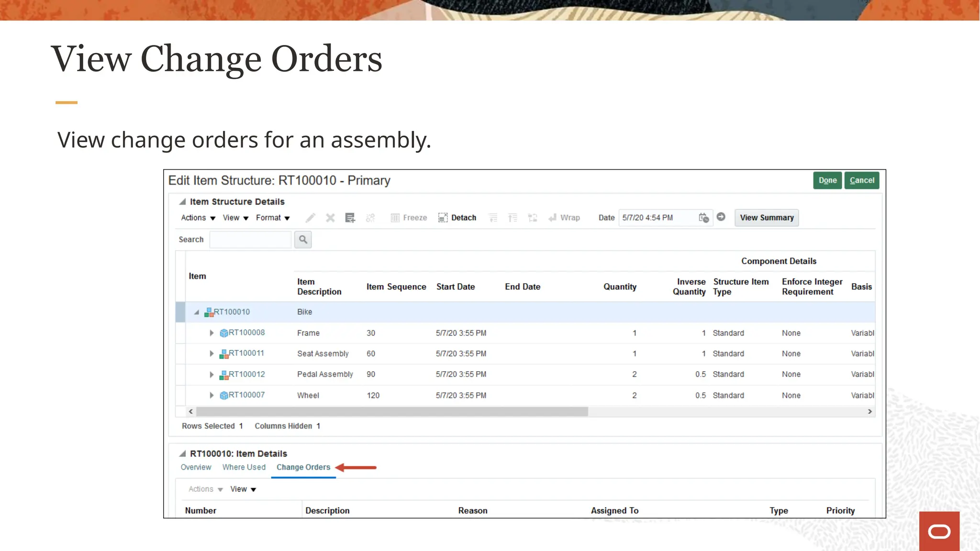This screenshot has width=980, height=551.
Task: Click the Freeze column button
Action: coord(409,218)
